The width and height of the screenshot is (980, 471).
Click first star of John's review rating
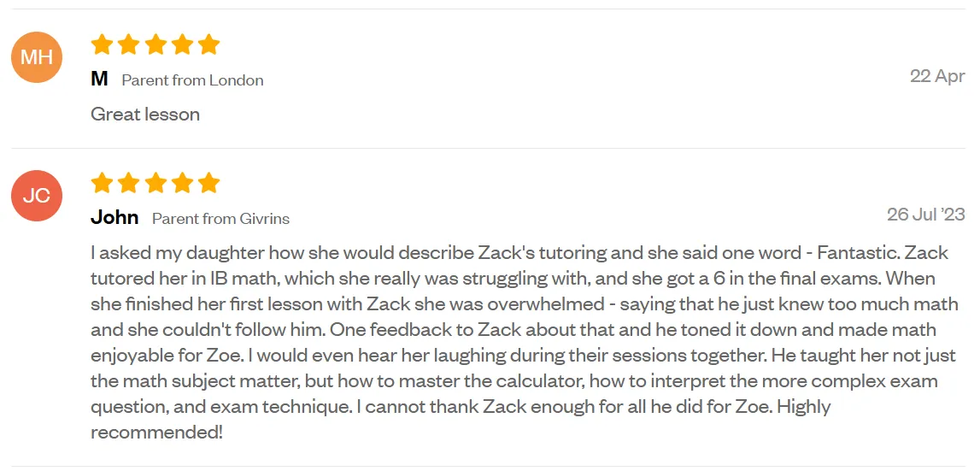[x=102, y=183]
